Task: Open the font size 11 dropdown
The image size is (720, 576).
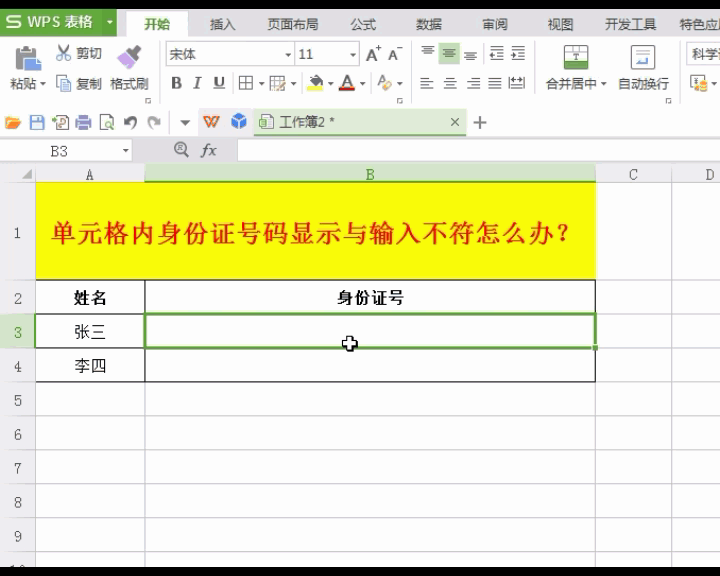Action: [353, 55]
